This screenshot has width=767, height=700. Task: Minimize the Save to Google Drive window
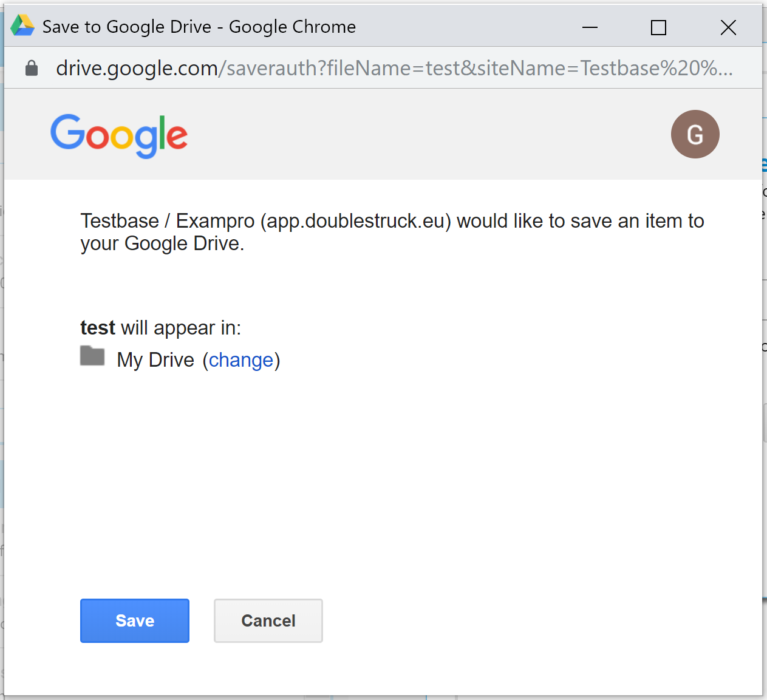pos(590,27)
